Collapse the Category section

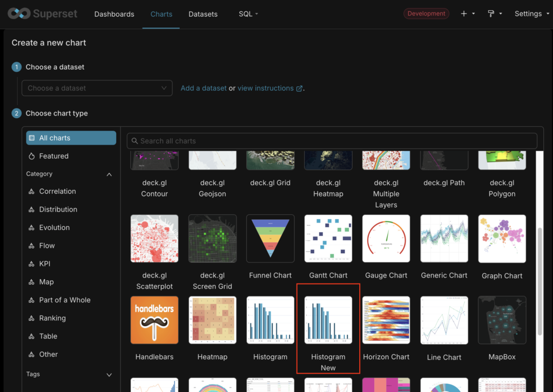tap(109, 174)
